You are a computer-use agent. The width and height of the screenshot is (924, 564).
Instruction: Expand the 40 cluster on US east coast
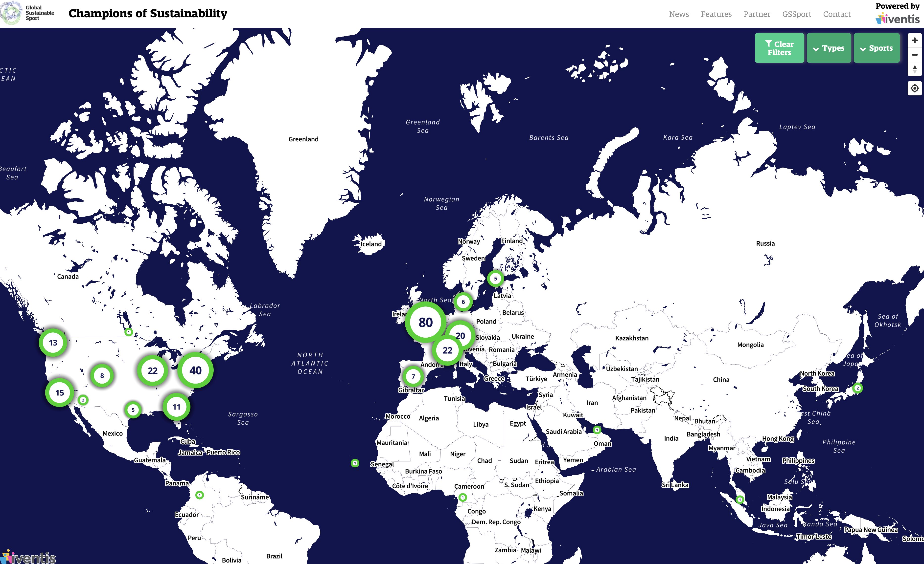(195, 370)
